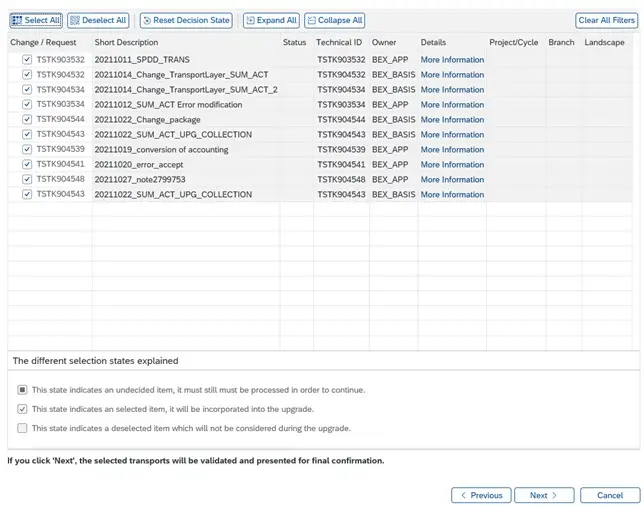This screenshot has width=644, height=506.
Task: Open More Information for TSTK904532
Action: pyautogui.click(x=452, y=75)
